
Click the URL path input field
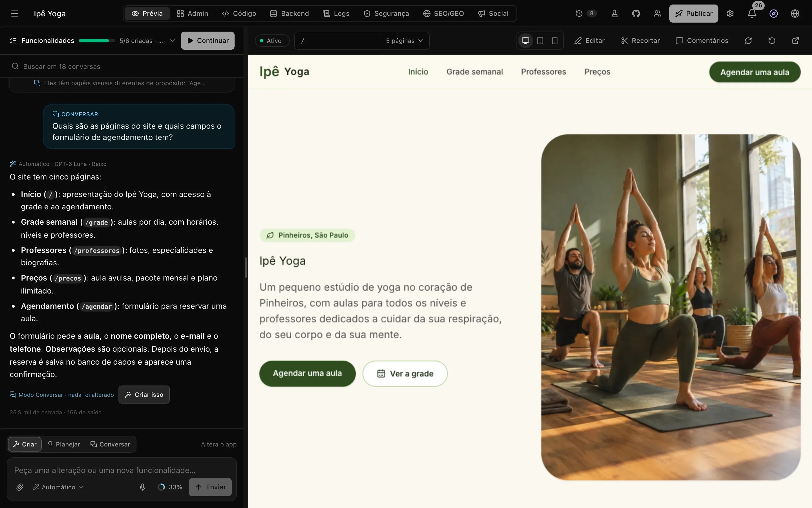point(337,41)
